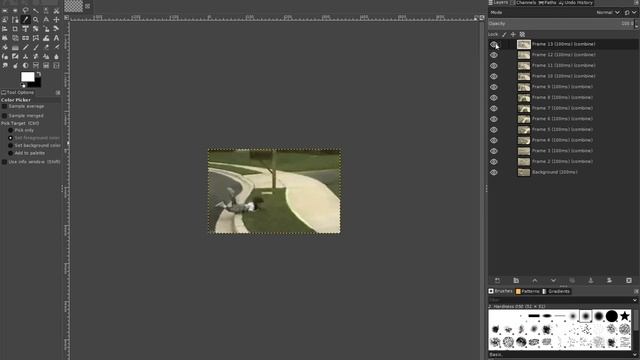The width and height of the screenshot is (640, 360).
Task: Lower the selected layer one step
Action: (553, 280)
